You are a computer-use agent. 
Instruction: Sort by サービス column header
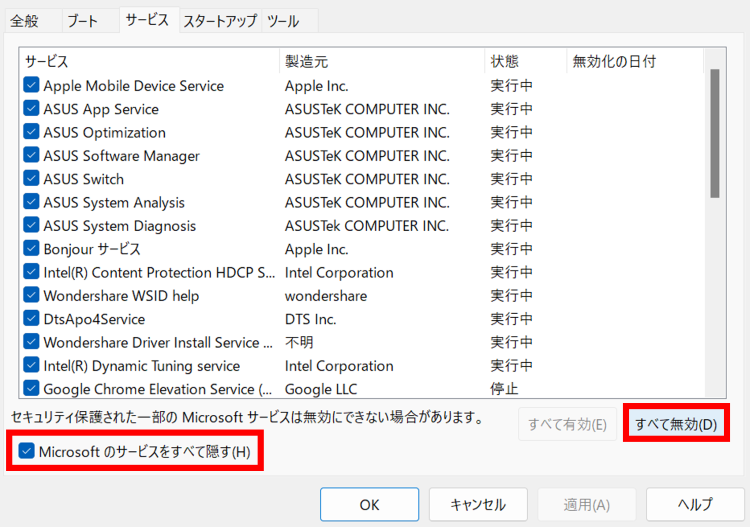click(149, 61)
